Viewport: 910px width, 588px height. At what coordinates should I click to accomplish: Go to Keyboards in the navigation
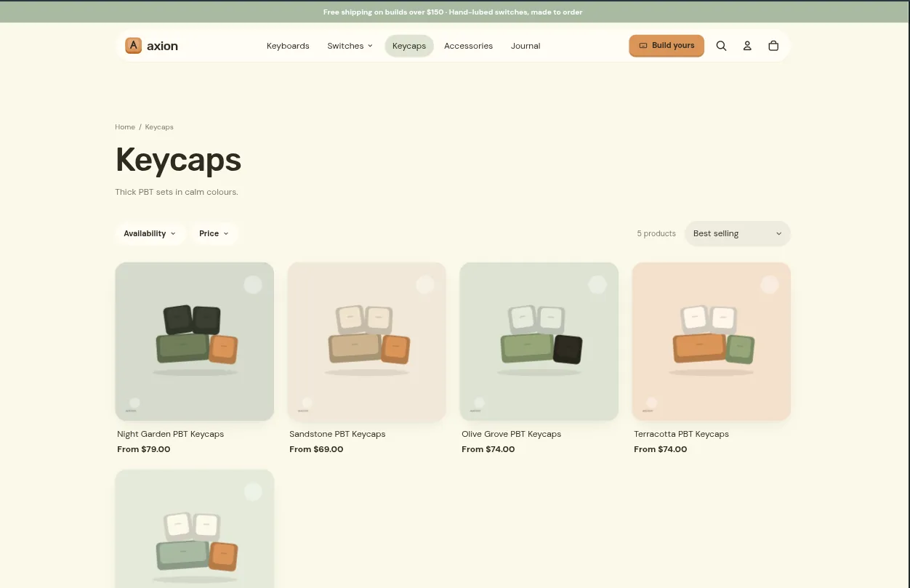[x=288, y=46]
